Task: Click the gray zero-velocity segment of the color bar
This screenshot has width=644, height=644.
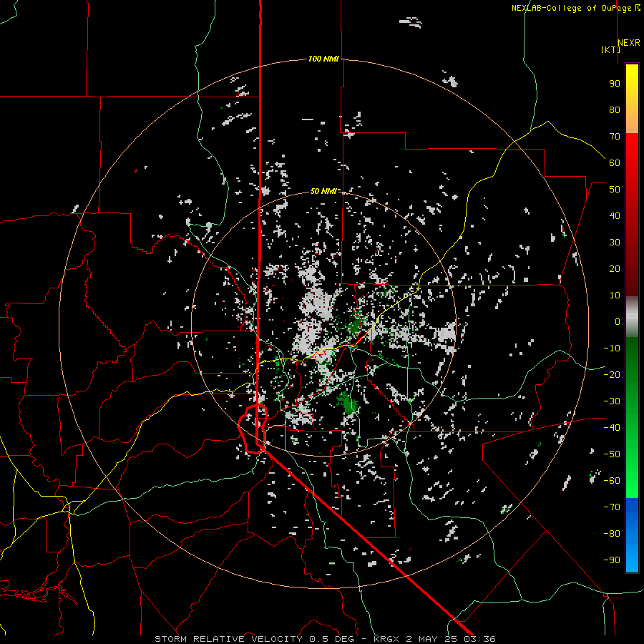Action: [632, 317]
